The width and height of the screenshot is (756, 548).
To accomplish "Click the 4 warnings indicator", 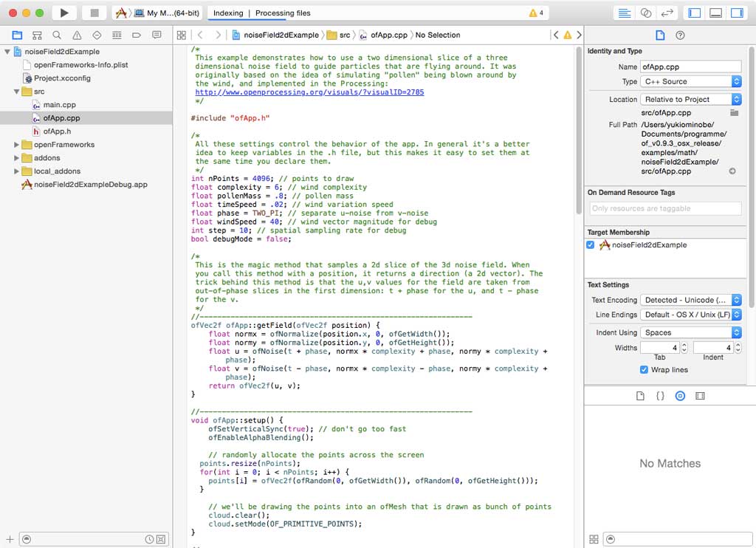I will (536, 13).
